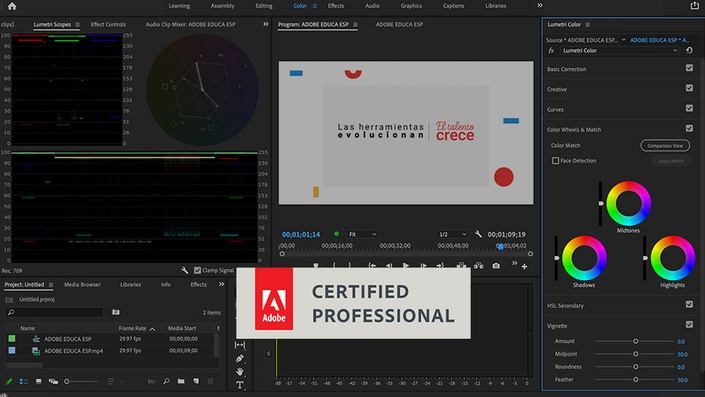Open the Button Editor plus icon
Screen dimensions: 705x397
(524, 267)
